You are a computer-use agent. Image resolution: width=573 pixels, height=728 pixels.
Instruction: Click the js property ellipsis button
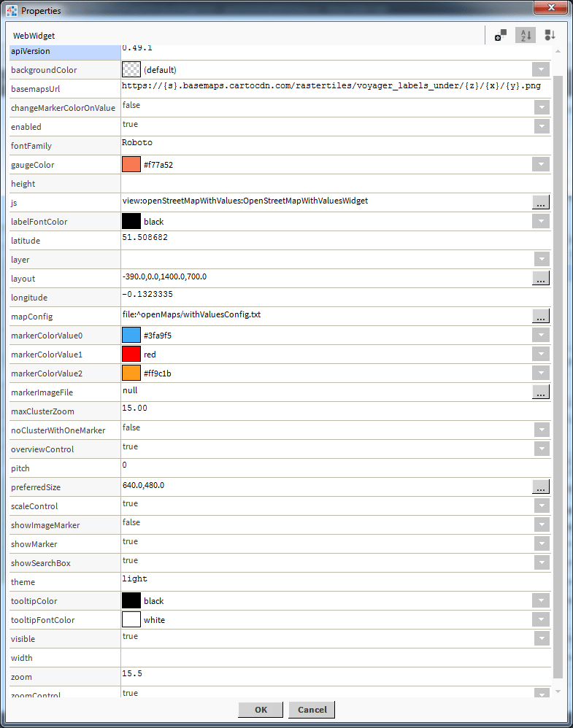[x=541, y=203]
